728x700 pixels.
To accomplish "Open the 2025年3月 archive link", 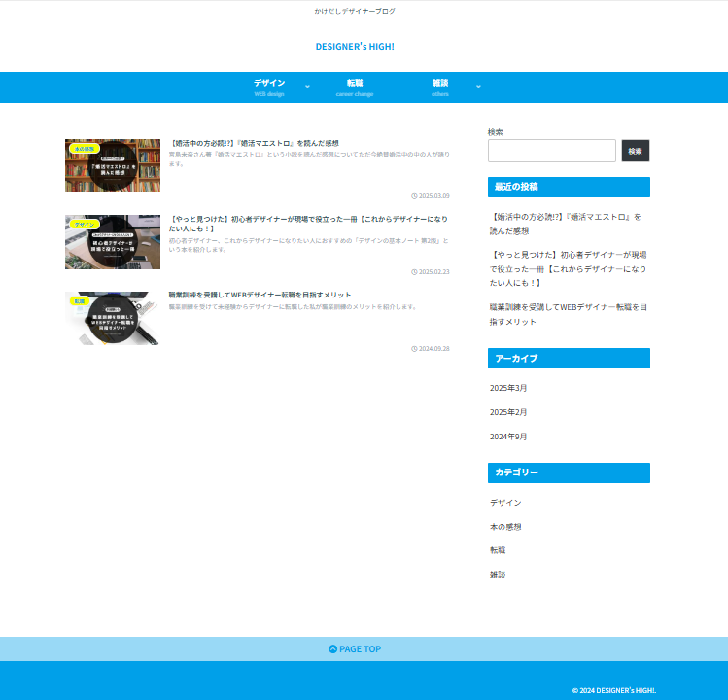I will coord(508,388).
